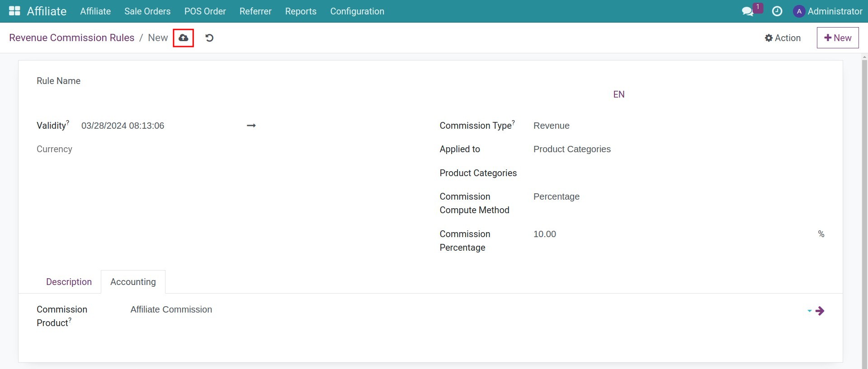Viewport: 868px width, 369px height.
Task: Open the Referrer menu
Action: (x=255, y=11)
